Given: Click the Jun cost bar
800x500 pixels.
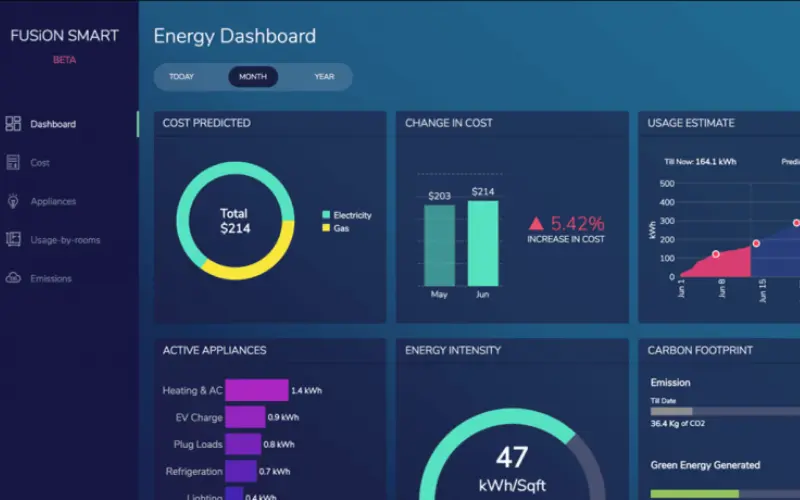Looking at the screenshot, I should 483,243.
